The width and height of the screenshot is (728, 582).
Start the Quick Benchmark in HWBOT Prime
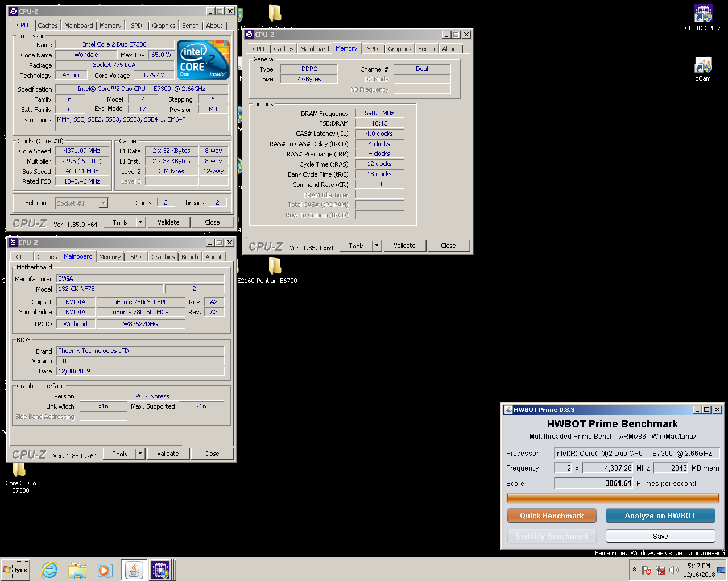pos(552,516)
